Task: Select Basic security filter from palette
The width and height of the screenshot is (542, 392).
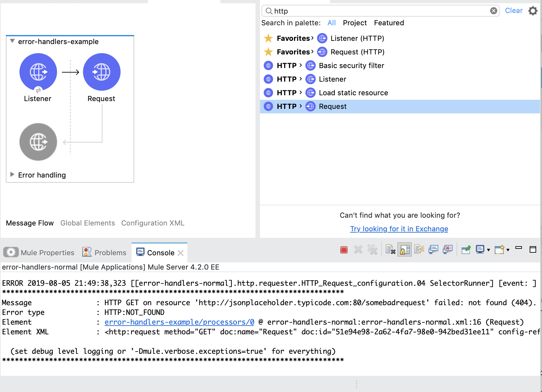Action: click(351, 66)
